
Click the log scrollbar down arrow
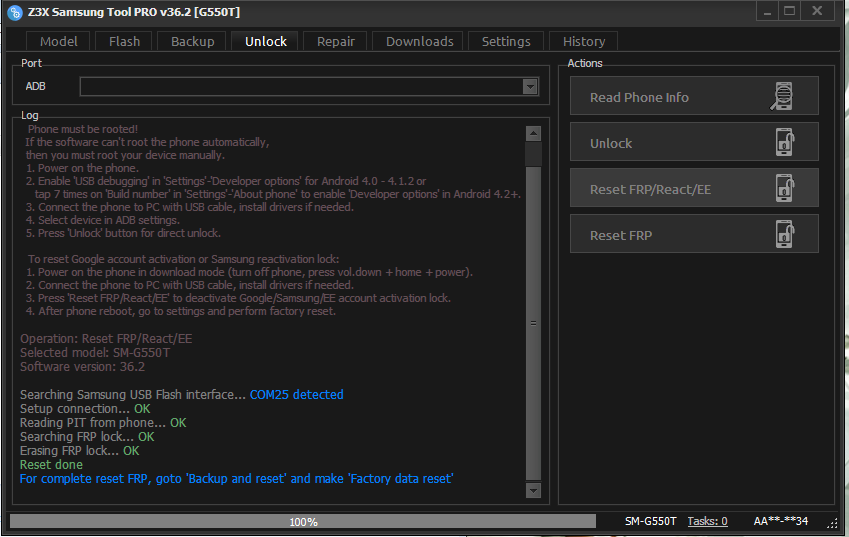[x=533, y=490]
